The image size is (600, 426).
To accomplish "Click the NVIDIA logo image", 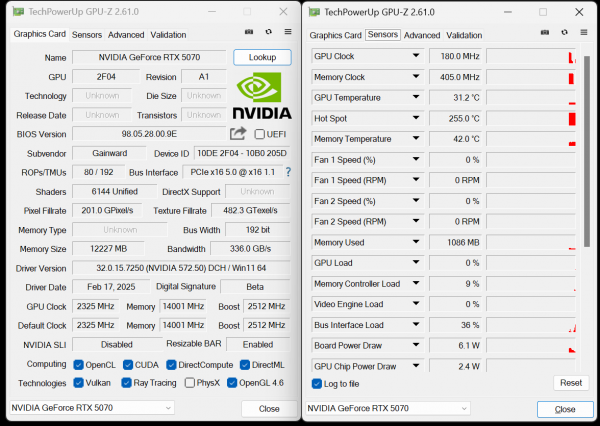I will 262,97.
